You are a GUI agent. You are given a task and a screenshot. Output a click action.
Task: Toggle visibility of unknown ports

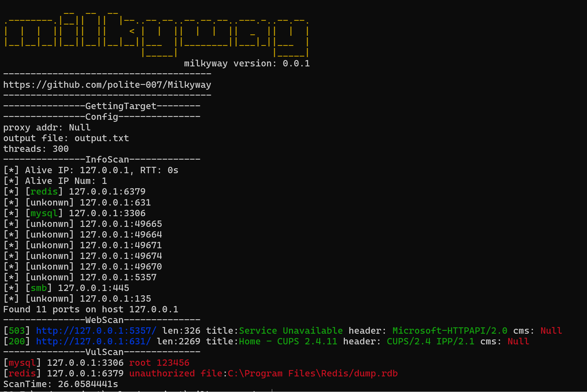(47, 202)
